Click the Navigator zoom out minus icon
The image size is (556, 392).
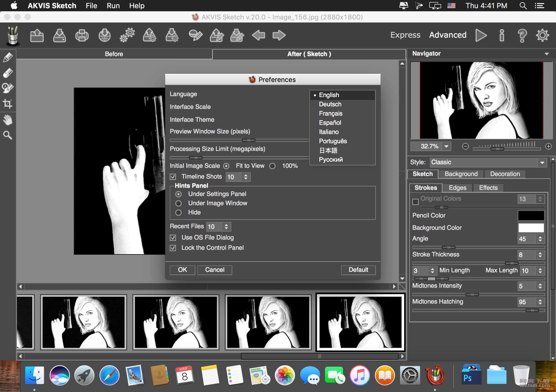tap(465, 146)
